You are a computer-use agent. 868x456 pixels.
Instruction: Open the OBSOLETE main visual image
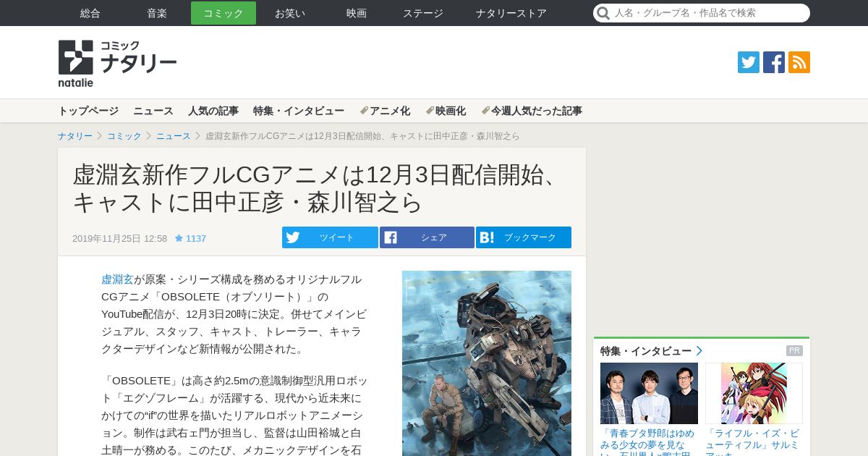[487, 363]
